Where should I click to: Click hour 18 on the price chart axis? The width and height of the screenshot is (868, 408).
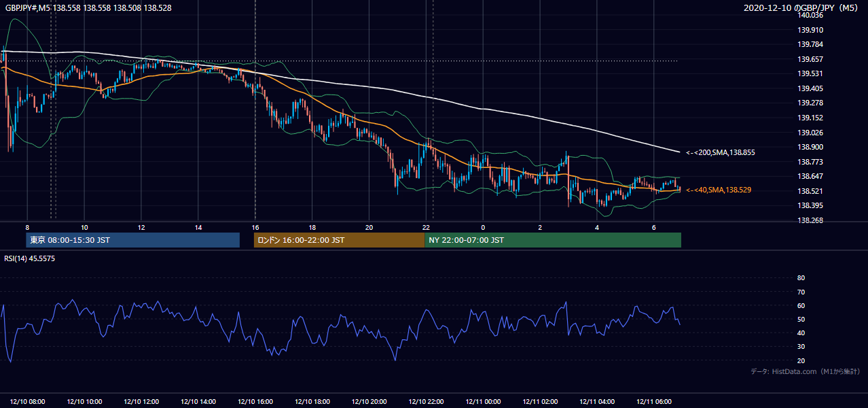tap(312, 227)
